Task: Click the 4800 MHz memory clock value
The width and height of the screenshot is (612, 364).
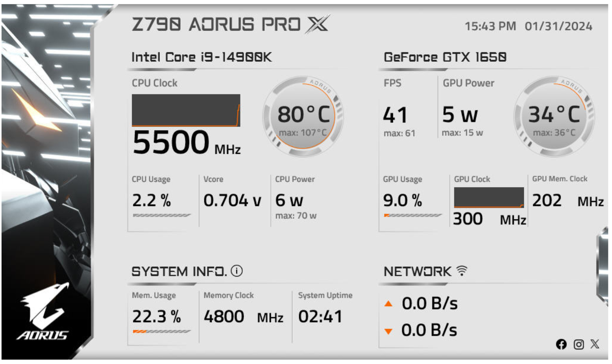Action: tap(243, 317)
